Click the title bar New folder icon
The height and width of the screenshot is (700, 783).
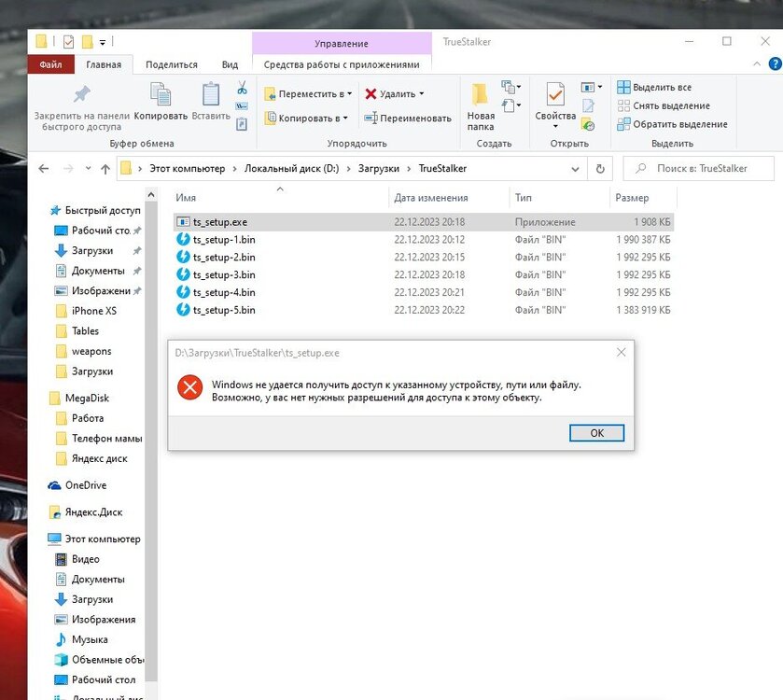(x=88, y=42)
